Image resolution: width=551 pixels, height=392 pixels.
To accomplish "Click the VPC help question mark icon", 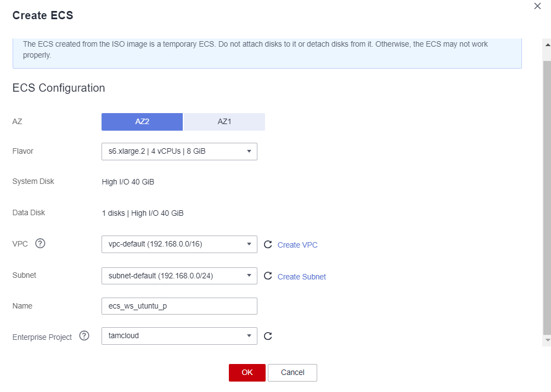I will coord(40,244).
